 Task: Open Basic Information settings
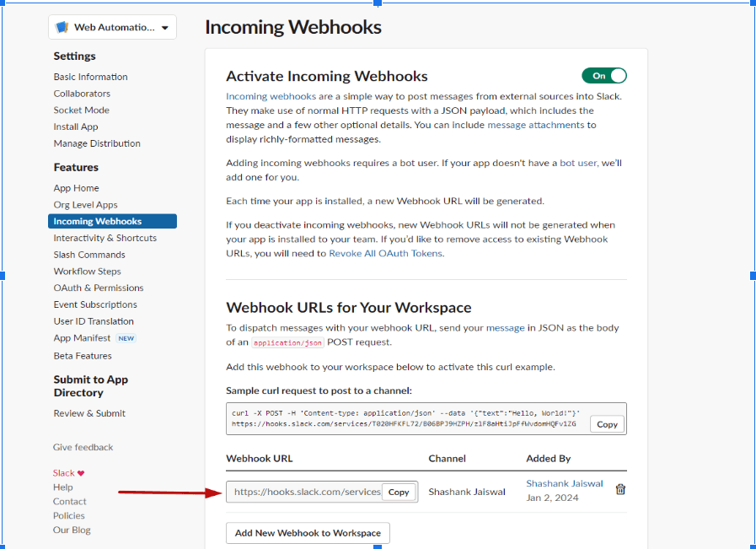[91, 77]
